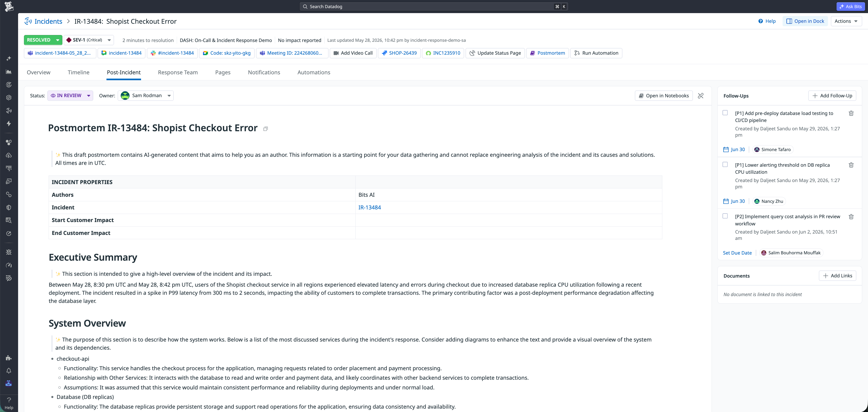Screen dimensions: 868x412
Task: Open the Jira issue SHOP-26439
Action: (x=399, y=53)
